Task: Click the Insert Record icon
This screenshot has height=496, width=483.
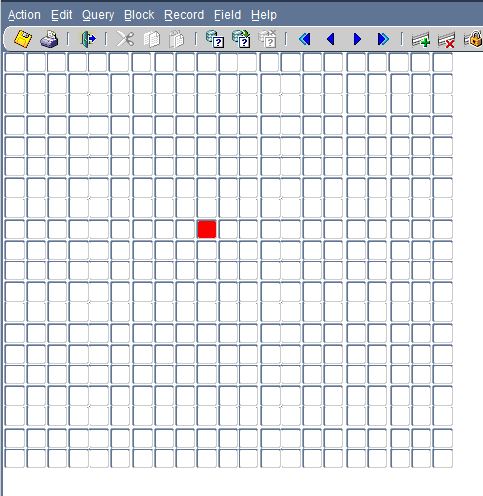Action: click(421, 39)
